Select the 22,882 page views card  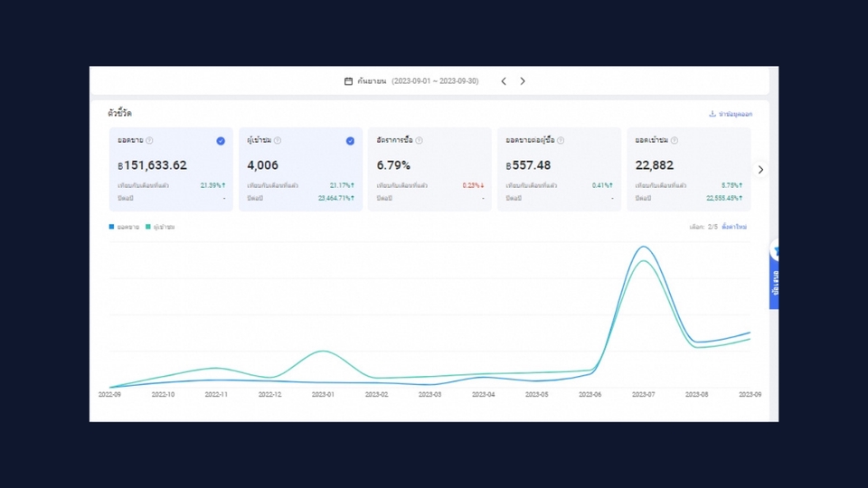coord(689,169)
